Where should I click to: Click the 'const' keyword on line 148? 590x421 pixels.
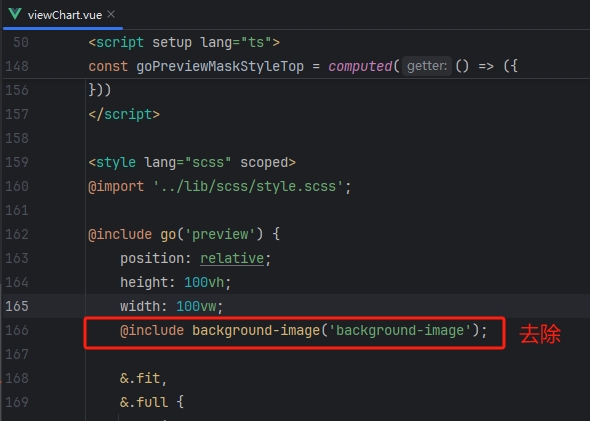point(108,66)
